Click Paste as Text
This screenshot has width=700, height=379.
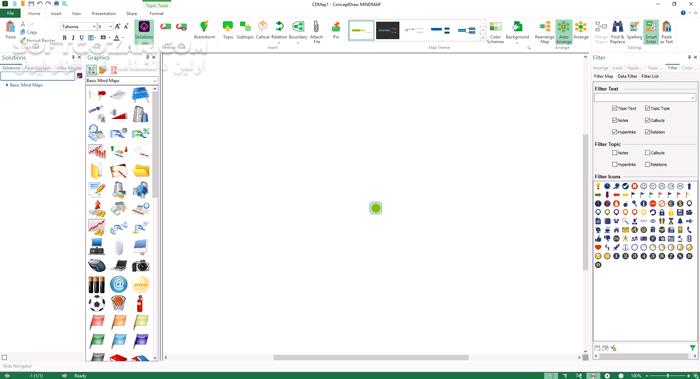(x=667, y=32)
